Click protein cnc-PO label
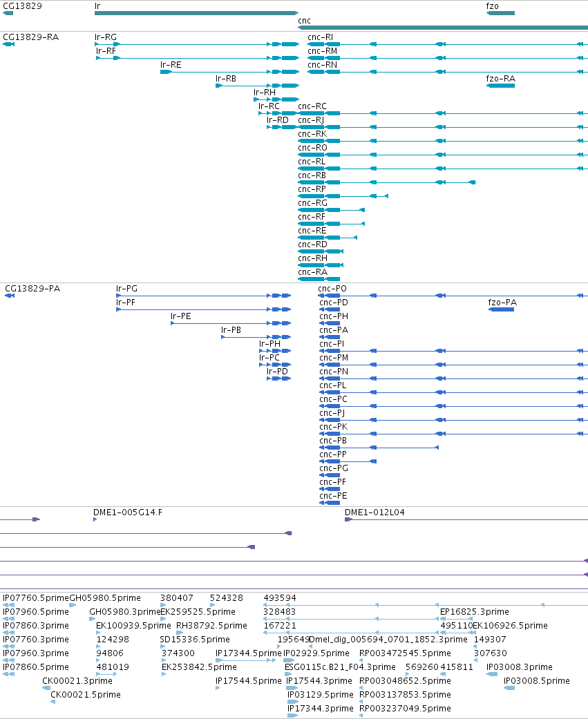 tap(332, 289)
